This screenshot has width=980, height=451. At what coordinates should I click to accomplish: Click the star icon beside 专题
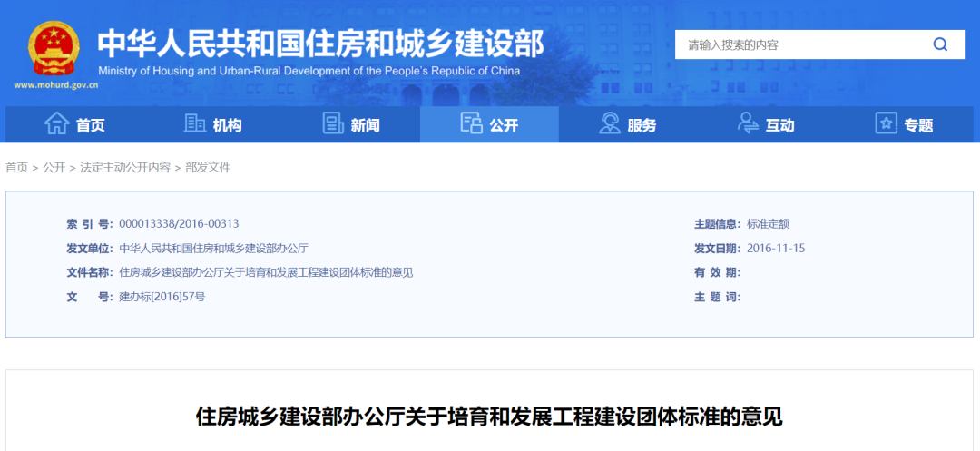click(x=887, y=123)
